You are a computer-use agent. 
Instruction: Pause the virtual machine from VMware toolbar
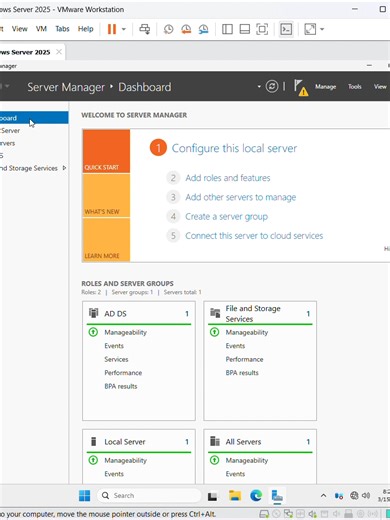pyautogui.click(x=112, y=29)
